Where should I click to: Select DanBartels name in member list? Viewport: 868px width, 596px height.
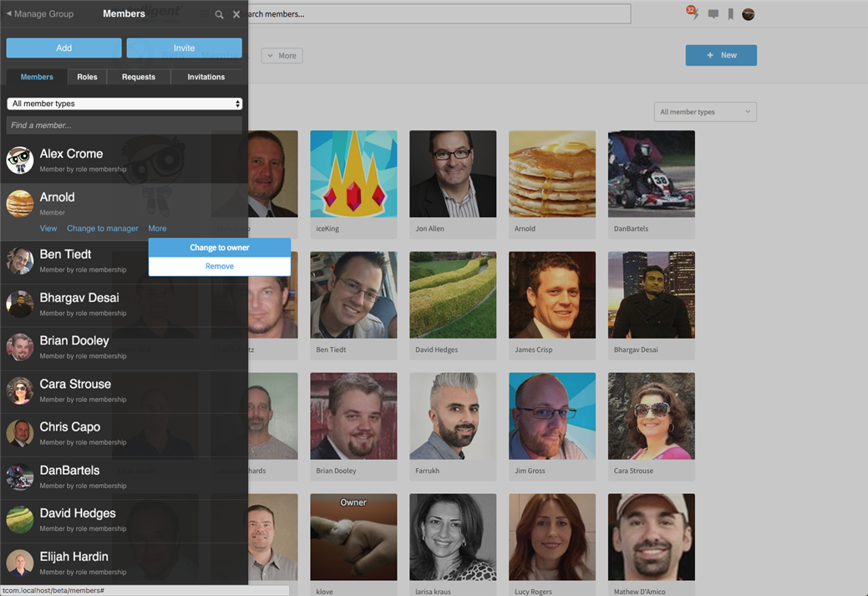(69, 471)
